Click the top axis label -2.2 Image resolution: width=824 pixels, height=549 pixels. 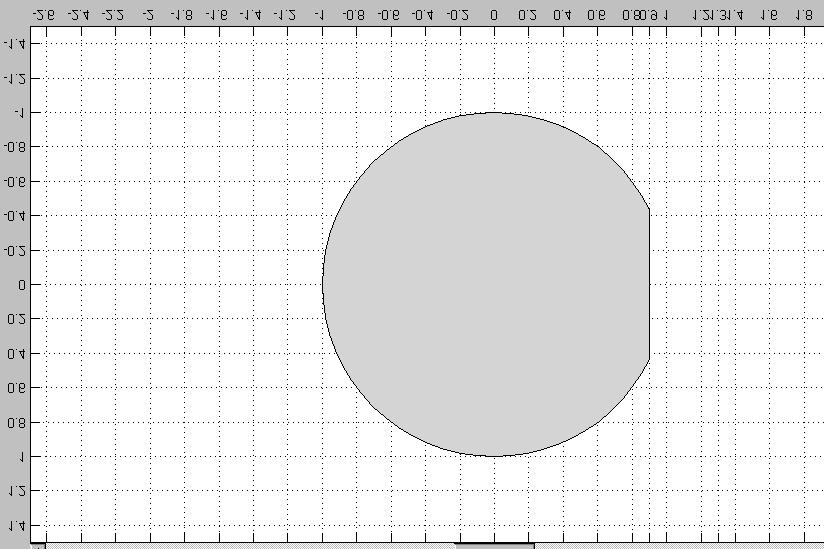click(x=113, y=15)
